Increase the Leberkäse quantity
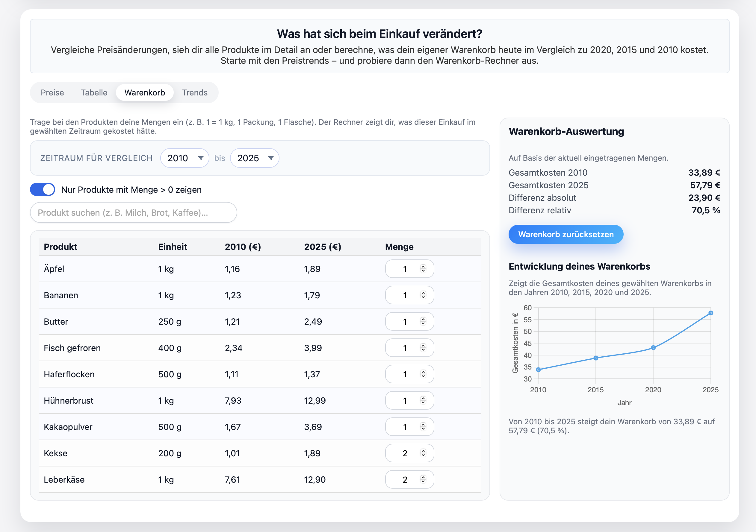Screen dimensions: 756x532 coord(423,477)
